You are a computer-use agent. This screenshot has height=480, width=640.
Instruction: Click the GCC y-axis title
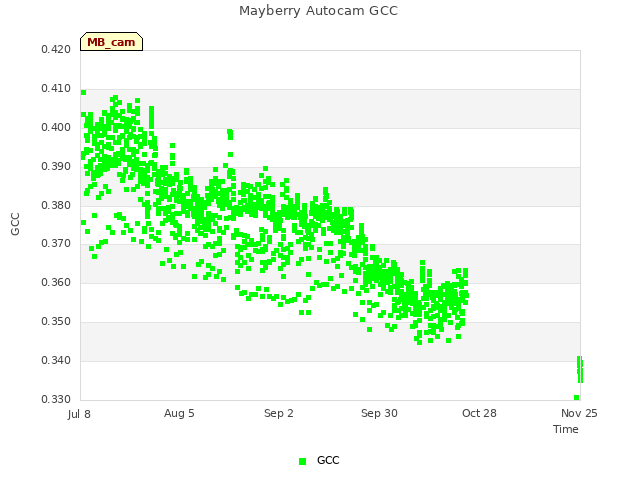coord(15,224)
